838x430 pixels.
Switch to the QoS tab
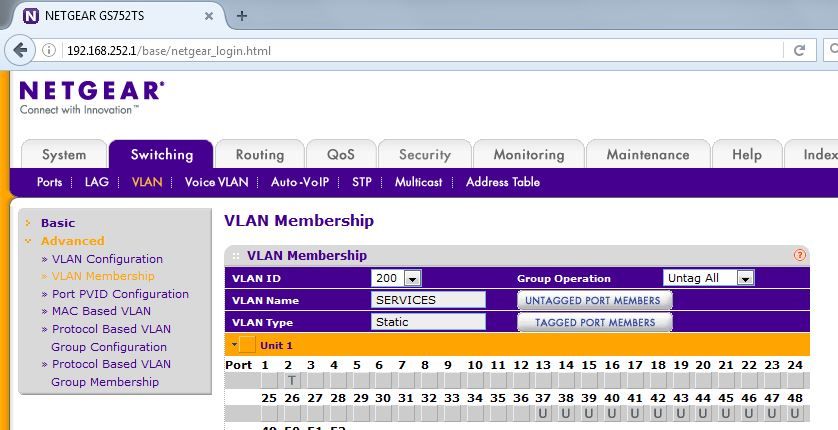point(341,155)
